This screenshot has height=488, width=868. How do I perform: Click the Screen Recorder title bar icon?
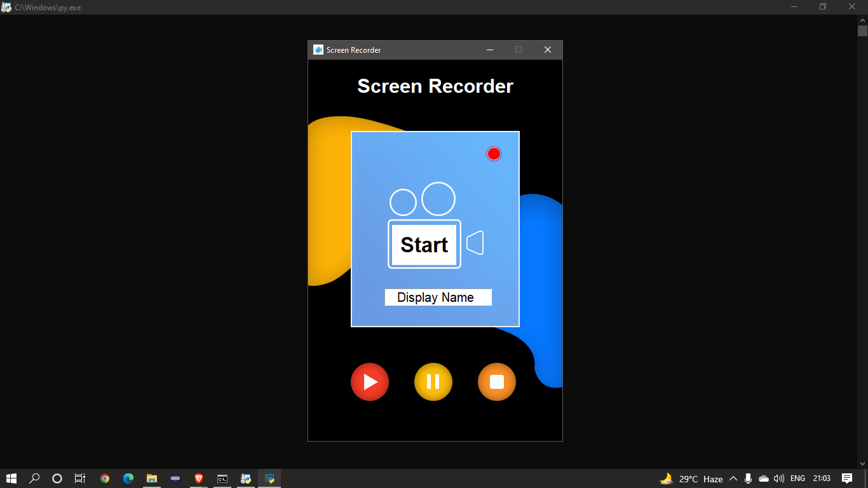318,50
